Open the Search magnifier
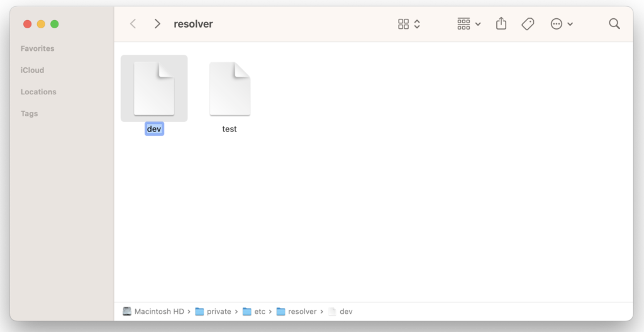The image size is (644, 332). (x=614, y=24)
